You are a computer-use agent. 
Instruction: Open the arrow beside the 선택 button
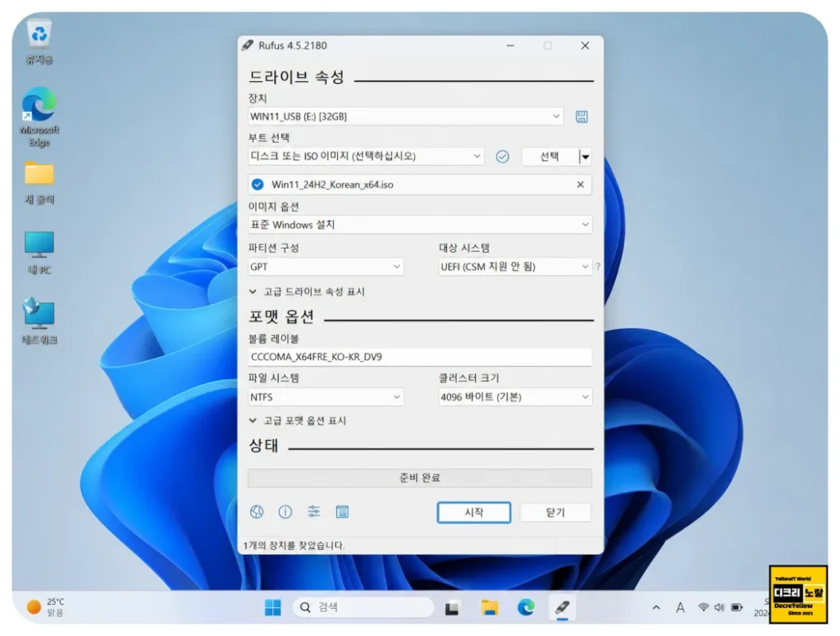(x=586, y=157)
